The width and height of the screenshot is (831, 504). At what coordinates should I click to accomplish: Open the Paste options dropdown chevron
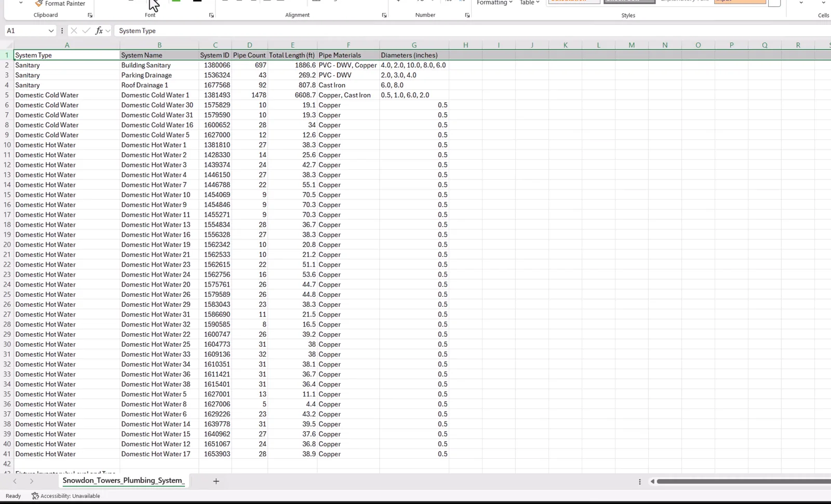[x=21, y=3]
